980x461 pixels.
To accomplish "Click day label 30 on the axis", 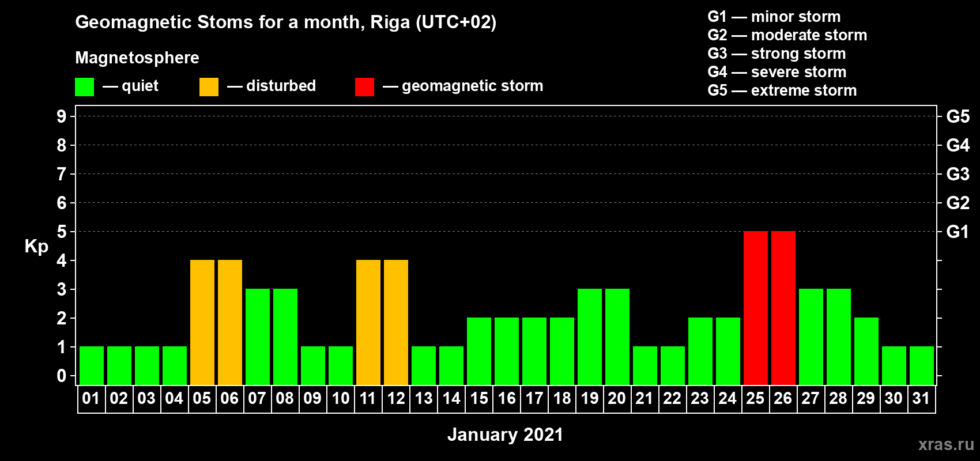I will click(894, 398).
